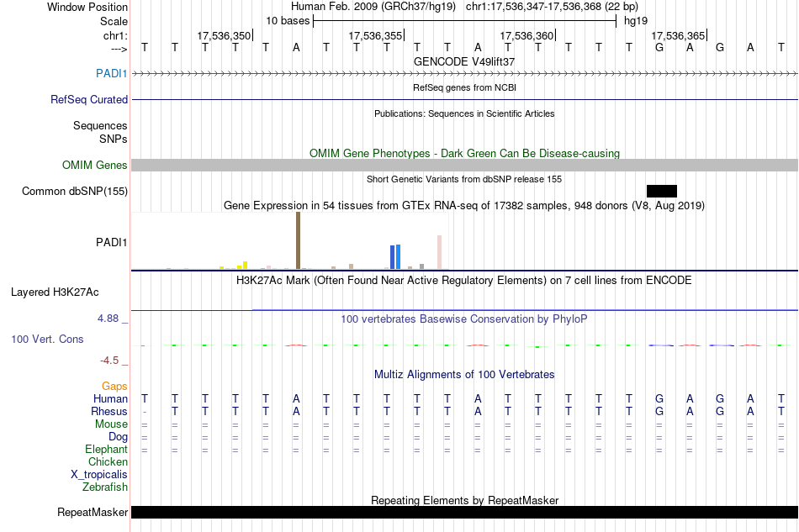Screen dimensions: 799x532
Task: Open the OMIM Genes track label
Action: pos(94,165)
